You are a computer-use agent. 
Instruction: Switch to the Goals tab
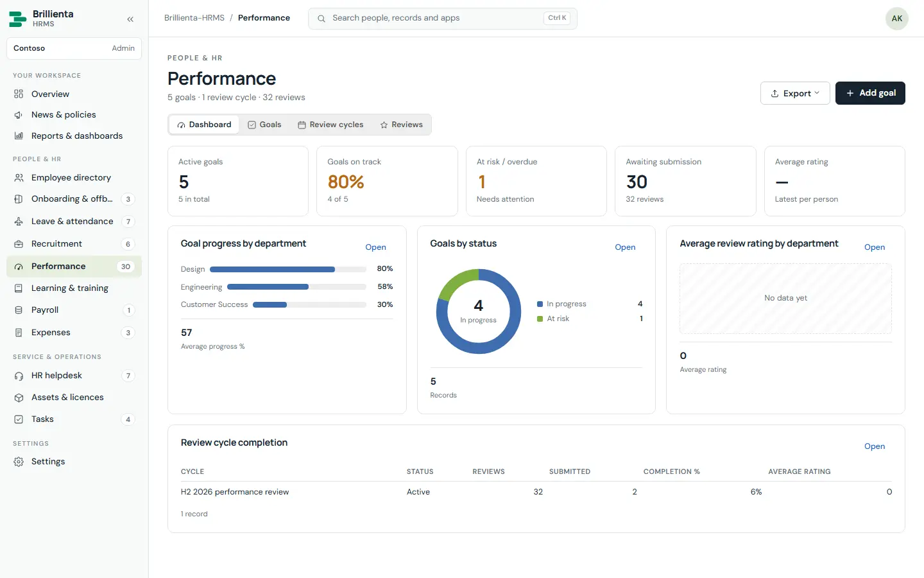coord(264,125)
